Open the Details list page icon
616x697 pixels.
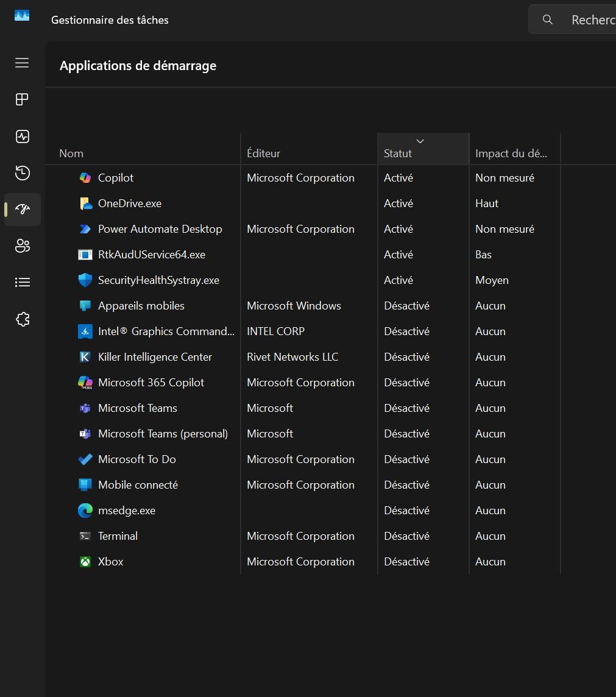point(22,282)
